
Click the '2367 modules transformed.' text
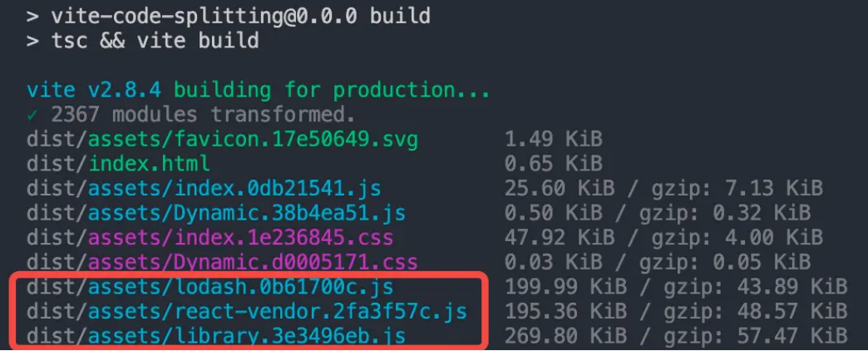[203, 115]
